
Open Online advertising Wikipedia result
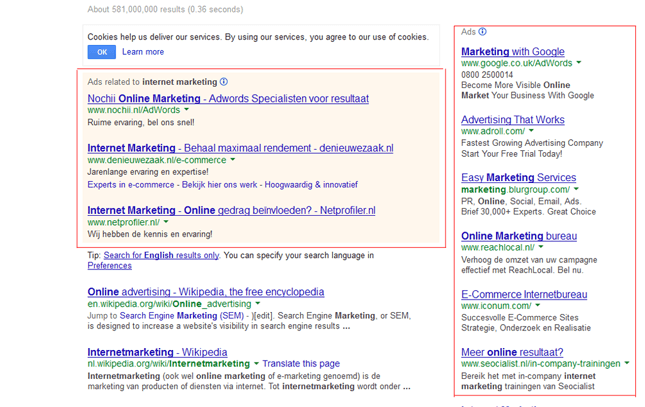pos(206,292)
